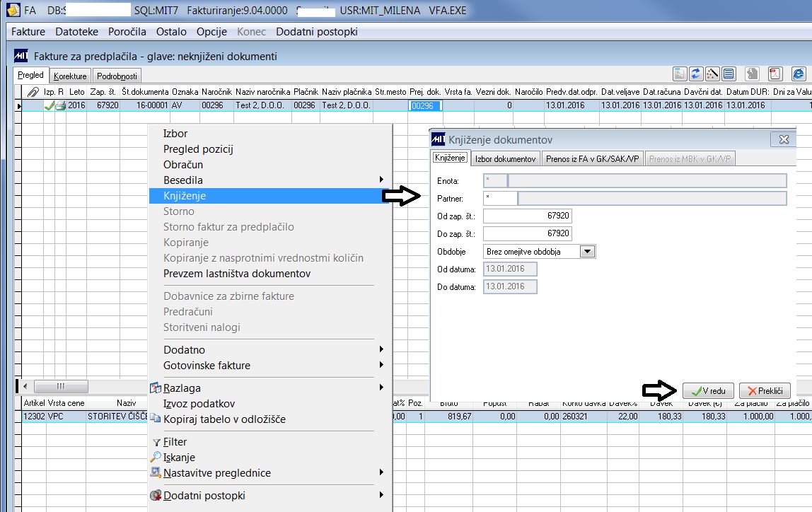Image resolution: width=812 pixels, height=512 pixels.
Task: Click the horizontal scrollbar thumb below table
Action: [61, 386]
